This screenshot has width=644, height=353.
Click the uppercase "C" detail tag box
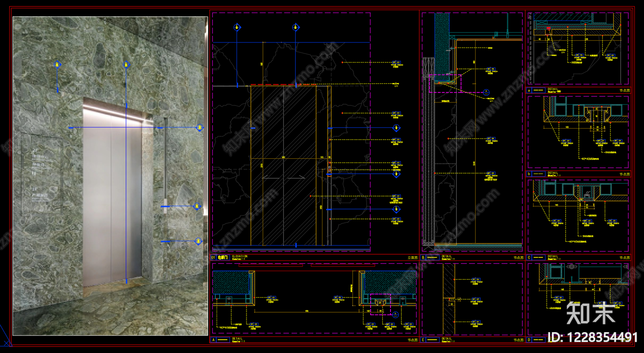[x=529, y=257]
